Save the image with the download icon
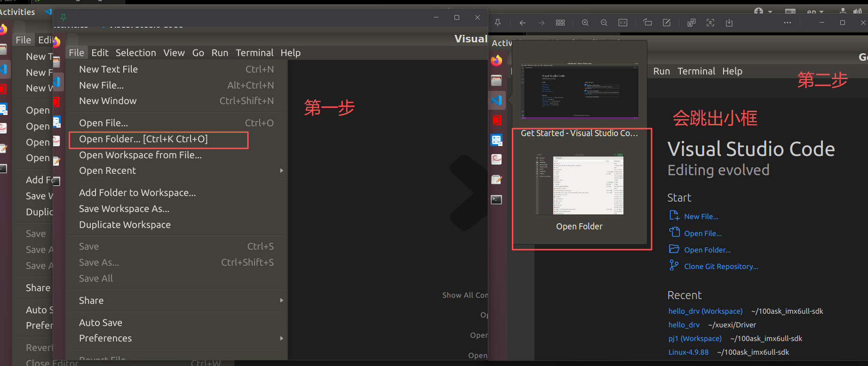The image size is (868, 366). (x=729, y=23)
